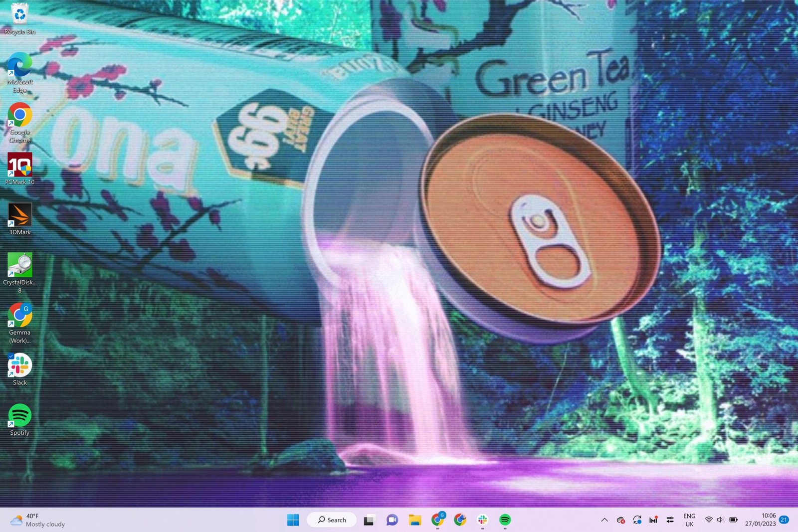This screenshot has height=532, width=798.
Task: Open the Chat (Teams) taskbar icon
Action: click(x=392, y=520)
